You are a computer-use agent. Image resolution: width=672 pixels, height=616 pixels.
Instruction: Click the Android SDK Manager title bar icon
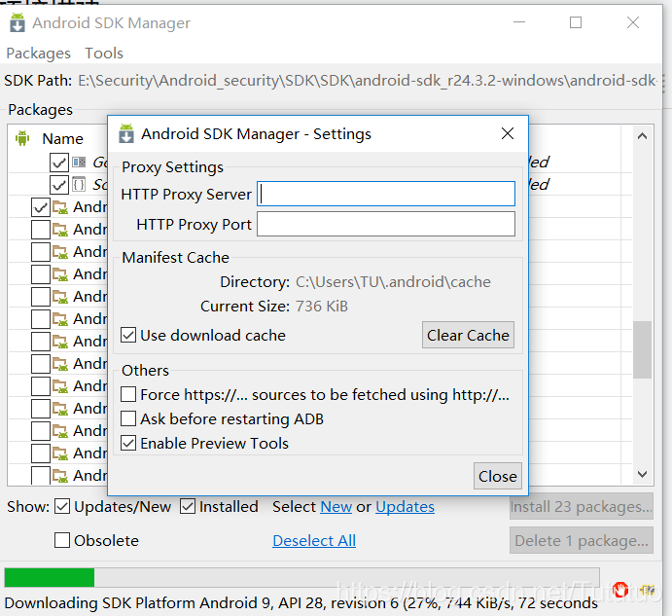click(18, 22)
